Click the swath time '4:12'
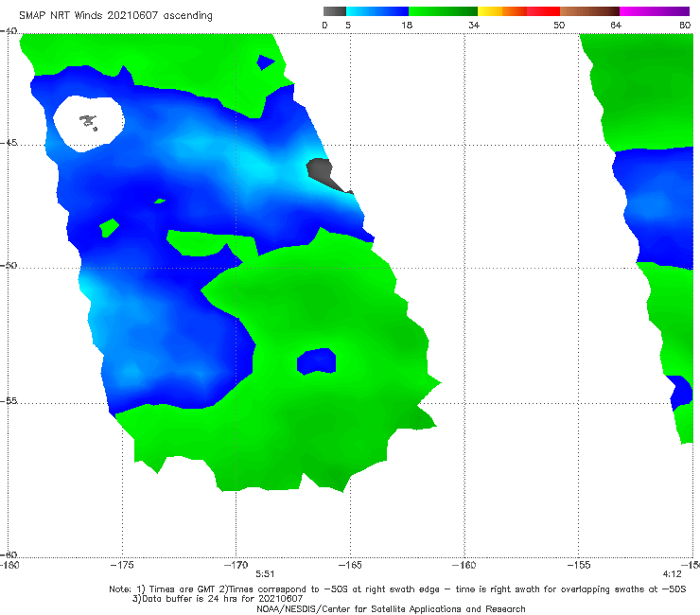The width and height of the screenshot is (700, 615). 673,574
